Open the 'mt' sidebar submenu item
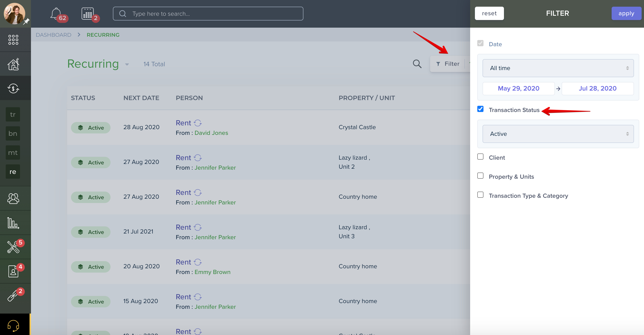This screenshot has width=644, height=335. [x=13, y=153]
